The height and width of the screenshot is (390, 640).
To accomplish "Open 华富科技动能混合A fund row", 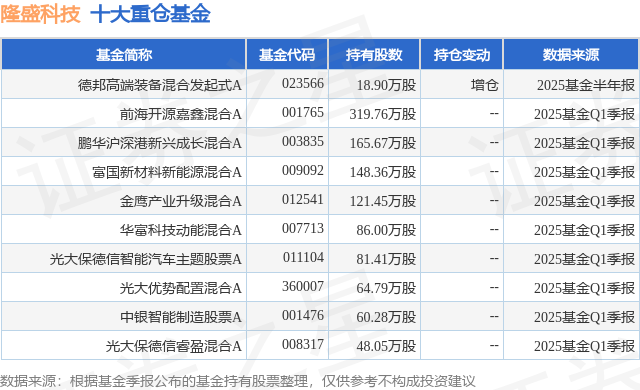I will click(x=180, y=230).
